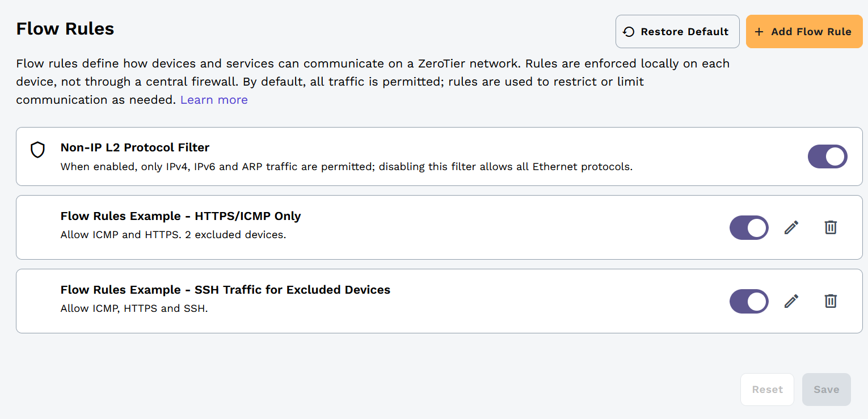Edit the HTTPS/ICMP Only flow rule
The width and height of the screenshot is (868, 419).
(x=791, y=227)
